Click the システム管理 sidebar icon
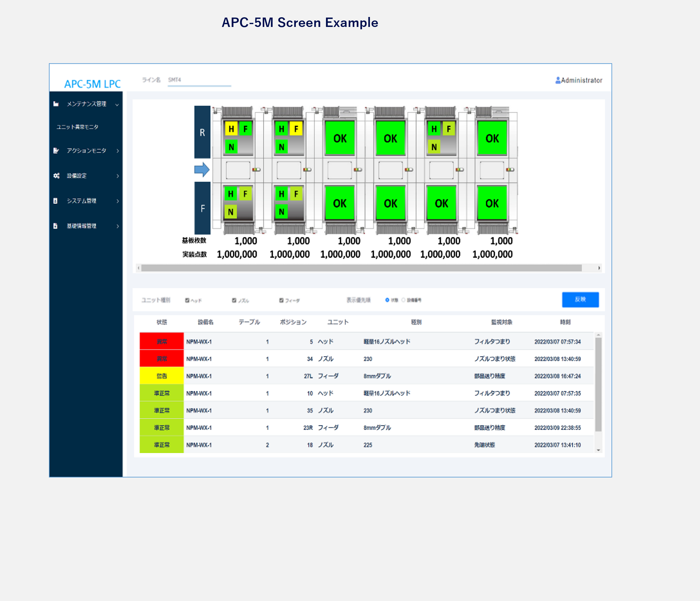 [x=55, y=201]
